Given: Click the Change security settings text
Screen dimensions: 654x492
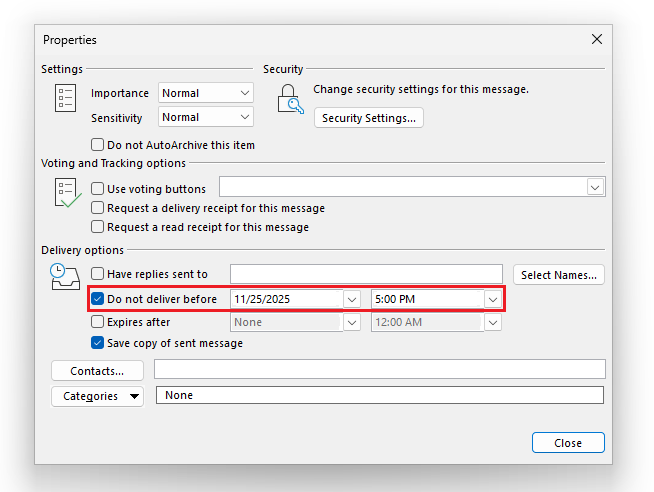Looking at the screenshot, I should point(421,89).
